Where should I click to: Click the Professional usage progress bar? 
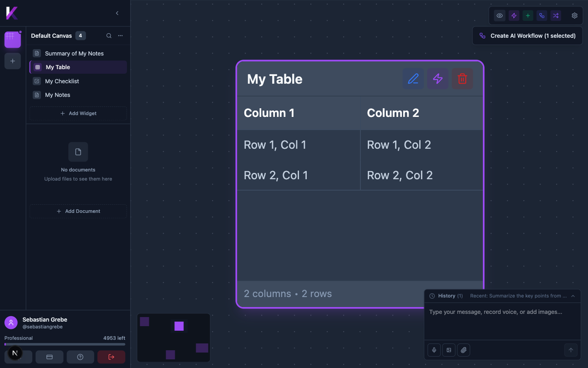tap(64, 344)
